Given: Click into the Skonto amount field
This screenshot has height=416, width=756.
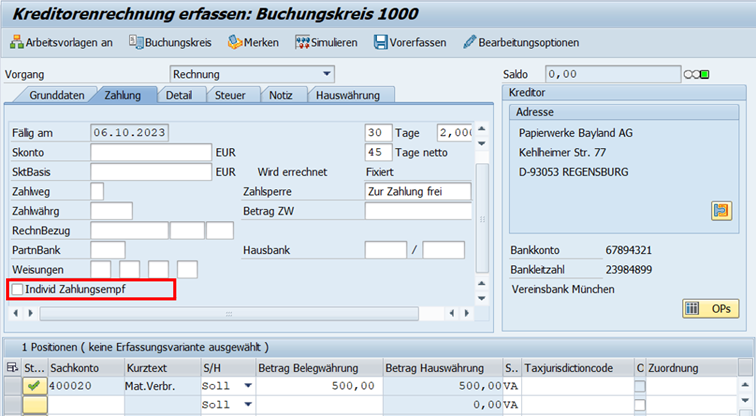Looking at the screenshot, I should [150, 152].
